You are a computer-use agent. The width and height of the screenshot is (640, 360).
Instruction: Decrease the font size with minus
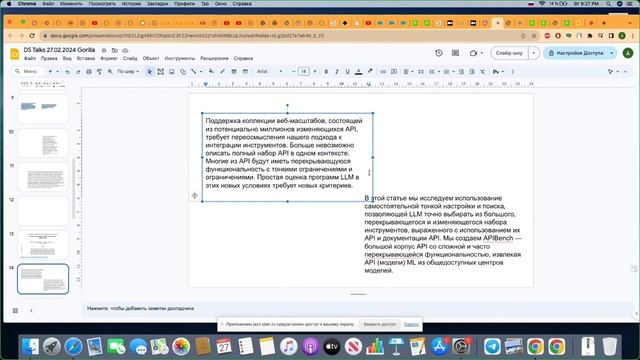pyautogui.click(x=293, y=71)
